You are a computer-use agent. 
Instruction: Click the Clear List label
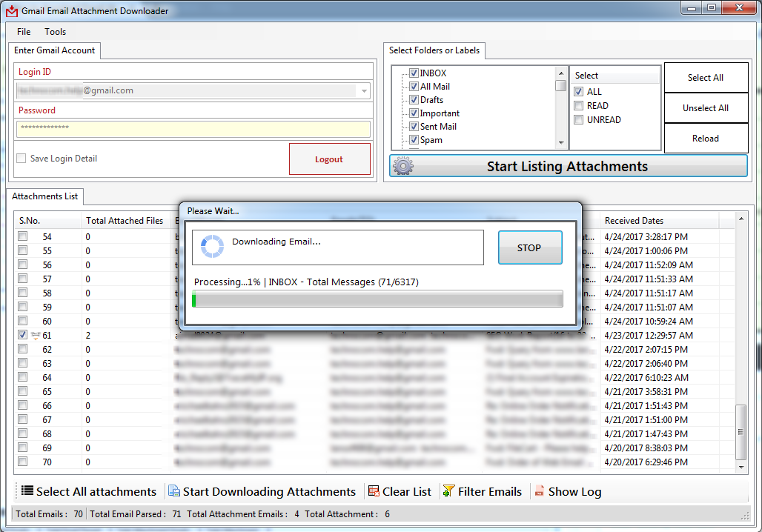407,492
